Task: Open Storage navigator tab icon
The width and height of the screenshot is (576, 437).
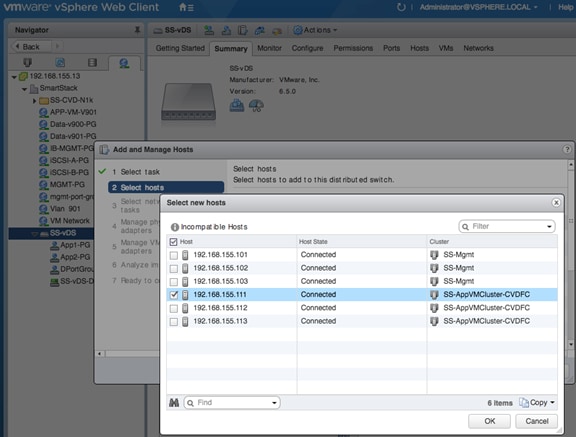Action: (92, 62)
